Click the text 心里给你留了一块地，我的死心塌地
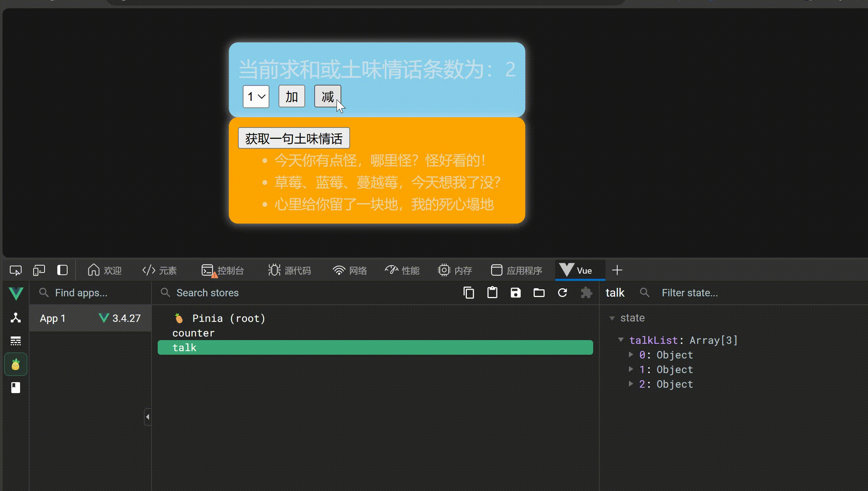Image resolution: width=868 pixels, height=491 pixels. 384,204
